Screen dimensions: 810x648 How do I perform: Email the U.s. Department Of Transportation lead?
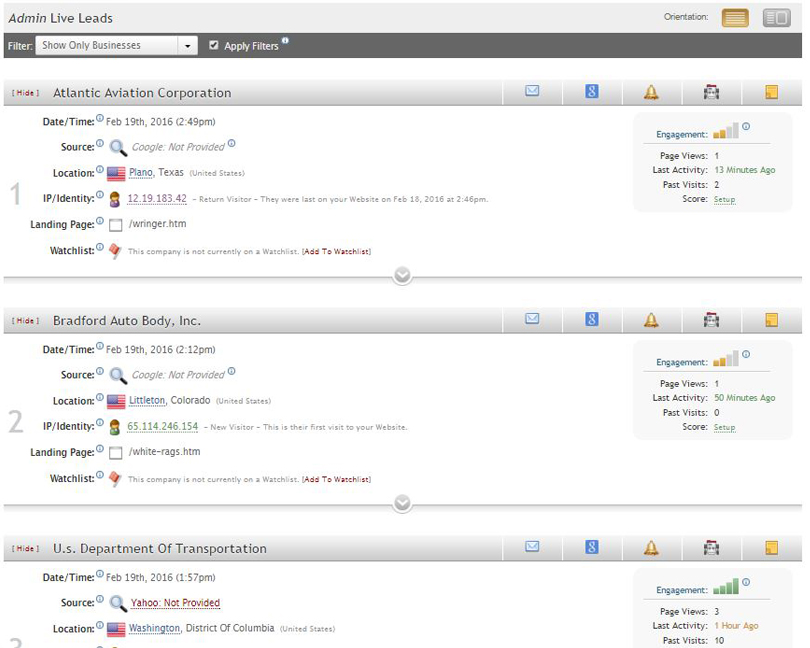pos(532,547)
